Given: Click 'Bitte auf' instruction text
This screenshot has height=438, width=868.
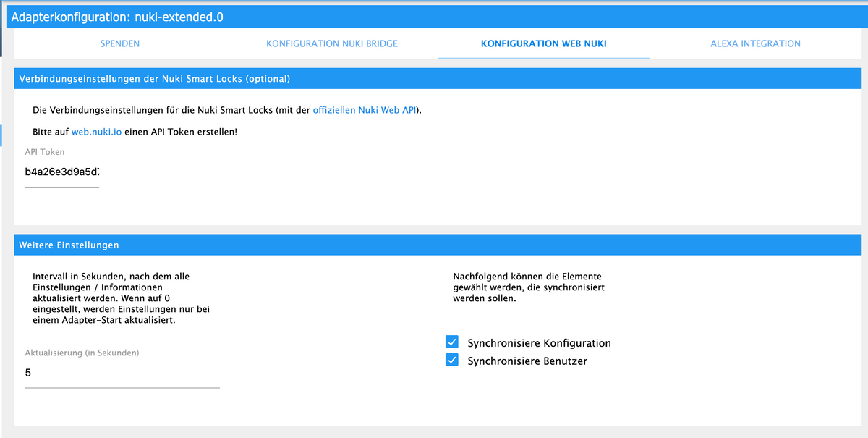Looking at the screenshot, I should 51,133.
